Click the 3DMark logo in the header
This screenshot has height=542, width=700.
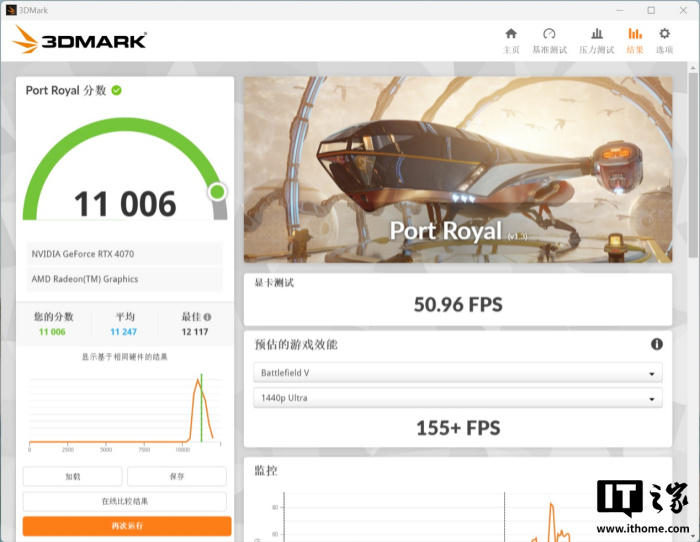(x=80, y=40)
